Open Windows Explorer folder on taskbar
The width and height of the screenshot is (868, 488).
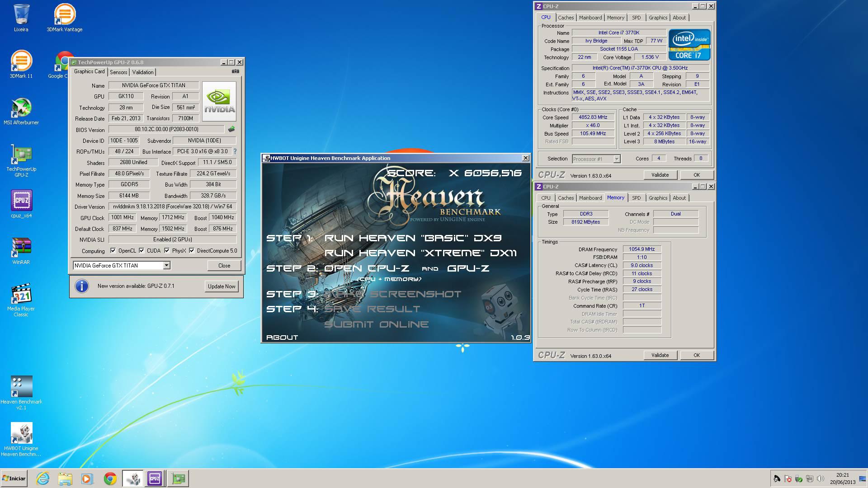[65, 479]
